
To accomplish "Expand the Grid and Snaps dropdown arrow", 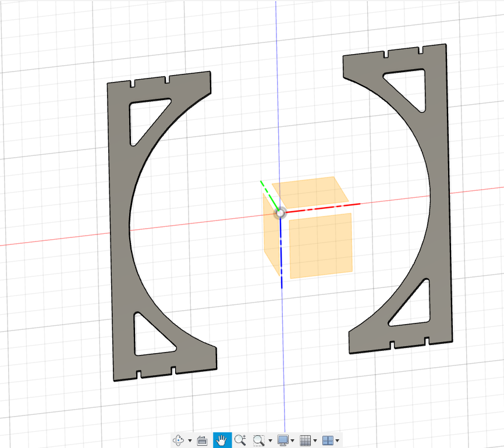I will [315, 441].
